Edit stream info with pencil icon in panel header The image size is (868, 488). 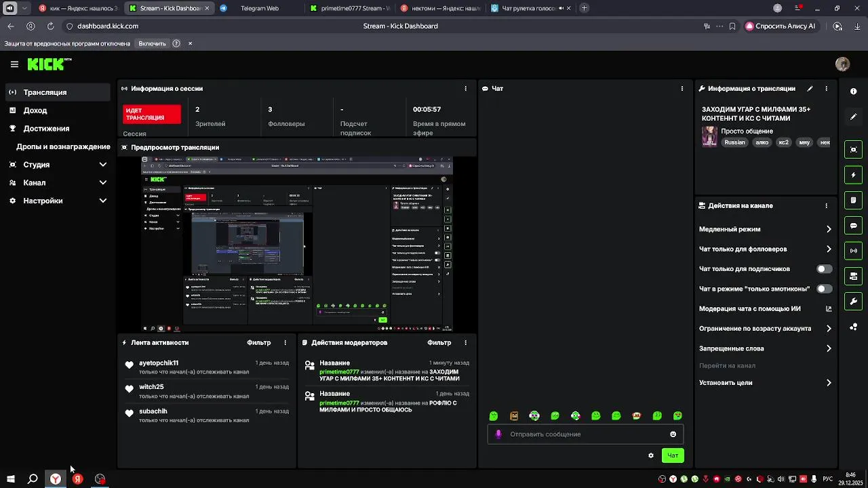click(x=810, y=89)
